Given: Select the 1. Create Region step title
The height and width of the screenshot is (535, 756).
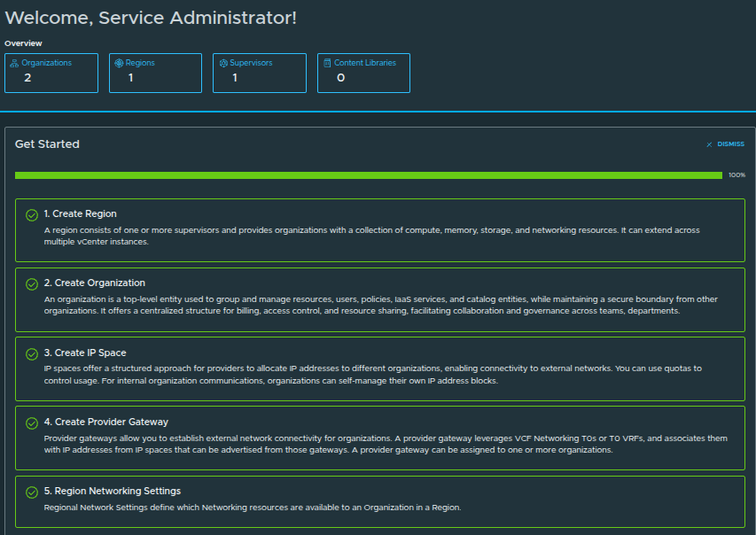Looking at the screenshot, I should (x=81, y=214).
